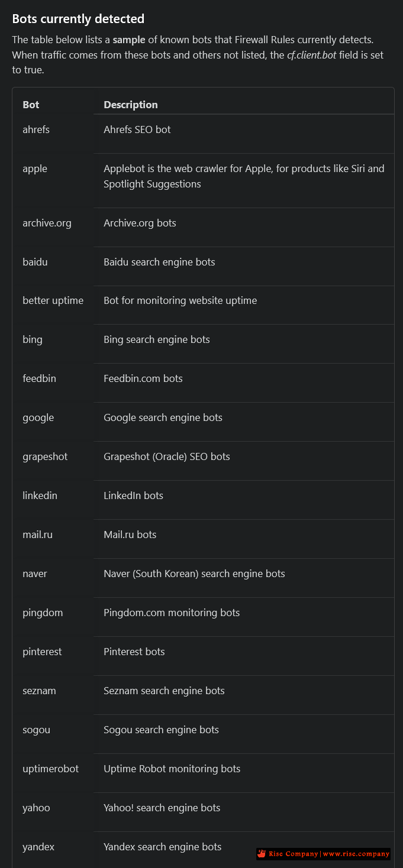This screenshot has height=868, width=403.
Task: Select the Applebot description text
Action: tap(244, 176)
